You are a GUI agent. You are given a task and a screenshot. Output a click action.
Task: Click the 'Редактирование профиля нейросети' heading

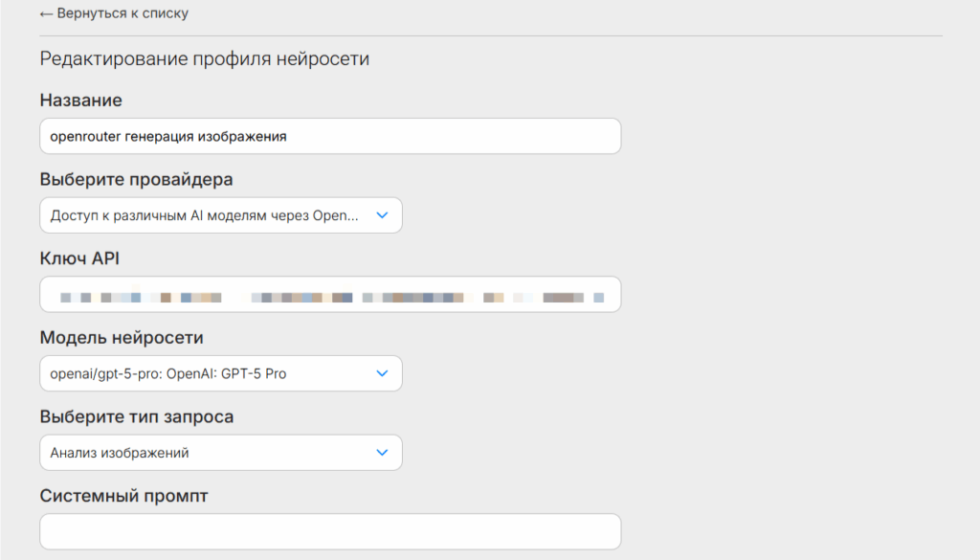[204, 59]
